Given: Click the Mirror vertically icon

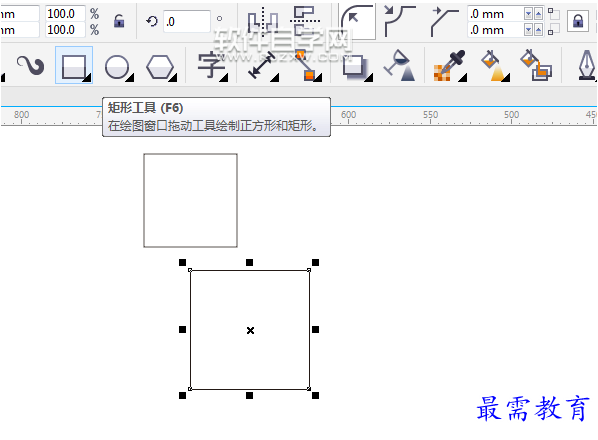Looking at the screenshot, I should coord(305,20).
